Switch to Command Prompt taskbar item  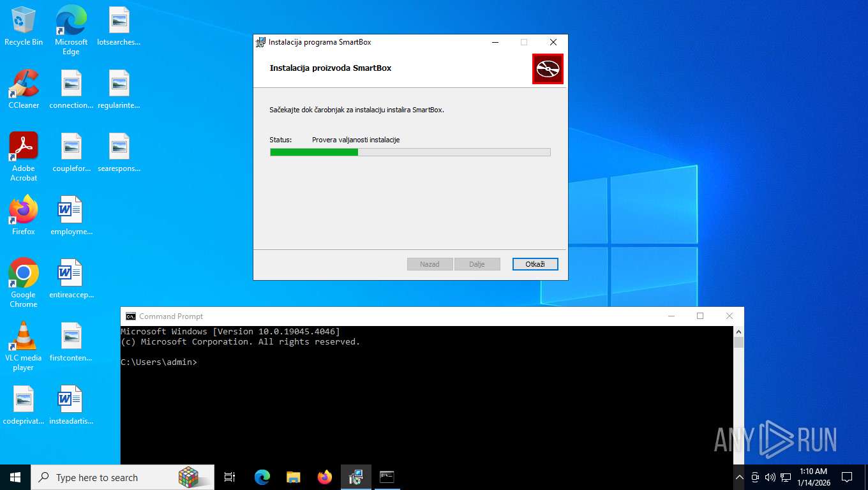[x=387, y=477]
